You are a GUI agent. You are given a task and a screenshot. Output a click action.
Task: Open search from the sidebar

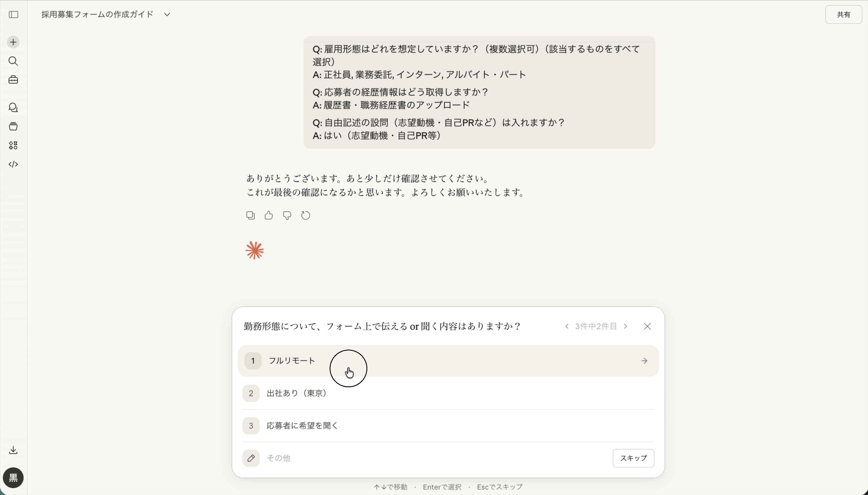(13, 61)
